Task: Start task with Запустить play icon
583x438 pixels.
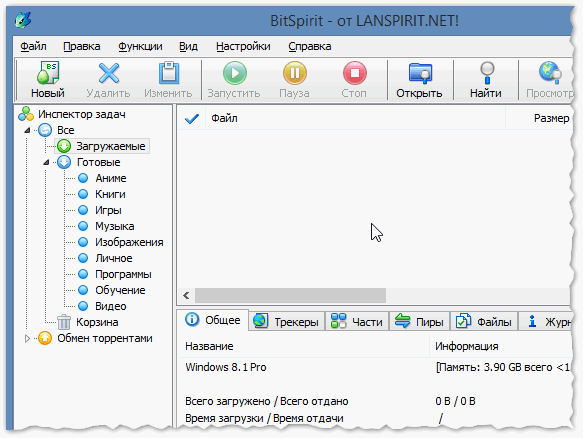Action: 235,73
